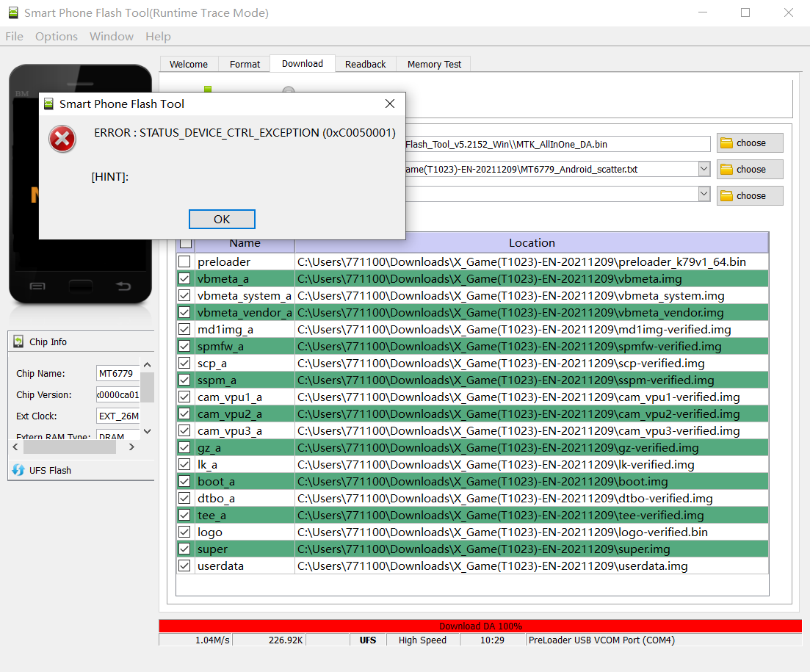Image resolution: width=810 pixels, height=672 pixels.
Task: Click folder icon beside Download Agent choose
Action: [x=727, y=143]
